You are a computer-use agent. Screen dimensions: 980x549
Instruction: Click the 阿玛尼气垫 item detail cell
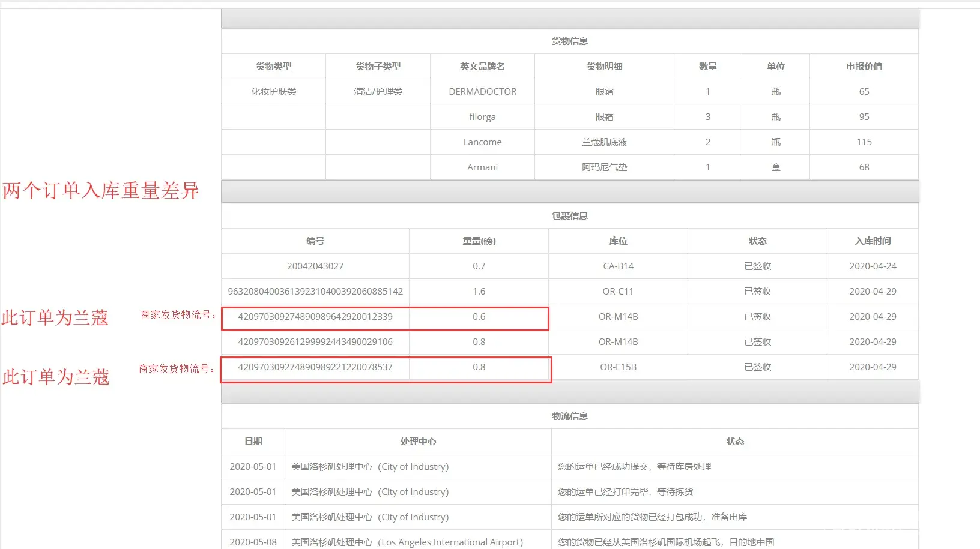pos(604,167)
